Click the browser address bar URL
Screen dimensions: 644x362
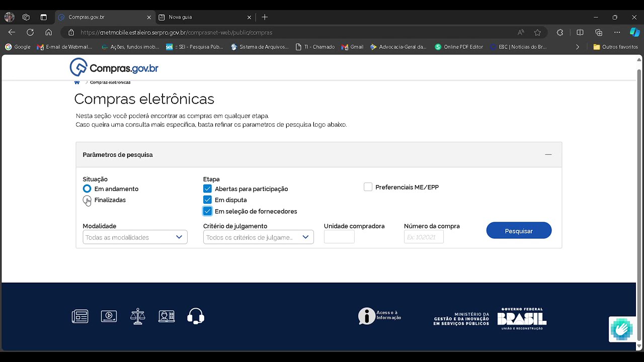click(x=176, y=32)
